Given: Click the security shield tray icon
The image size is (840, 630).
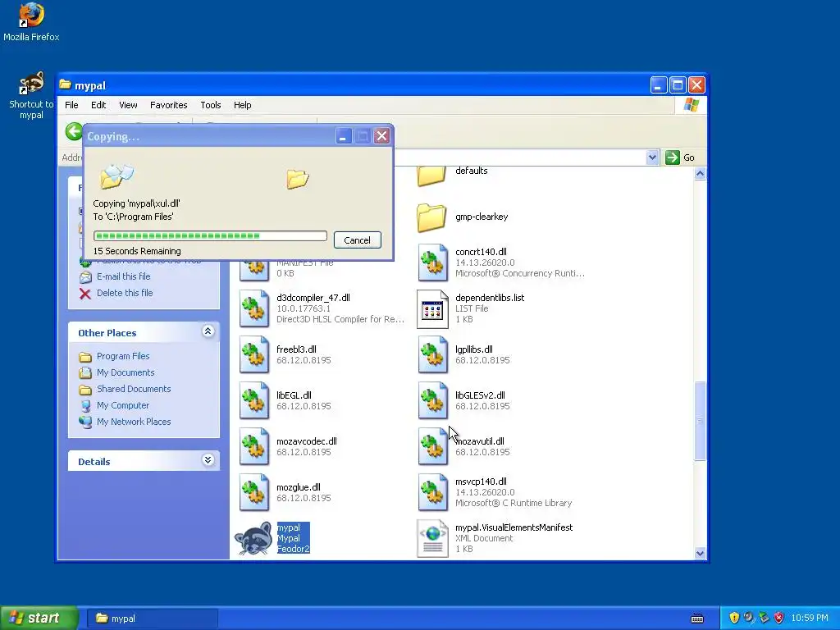Looking at the screenshot, I should coord(734,618).
